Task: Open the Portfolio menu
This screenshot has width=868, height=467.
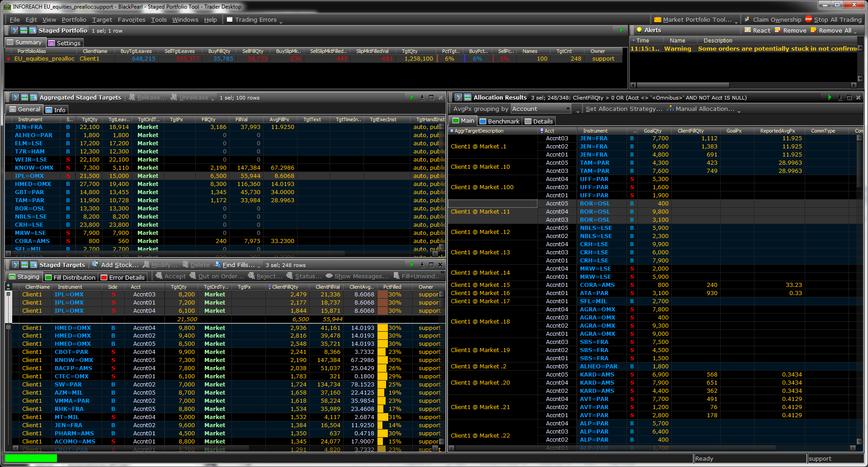Action: pyautogui.click(x=74, y=19)
